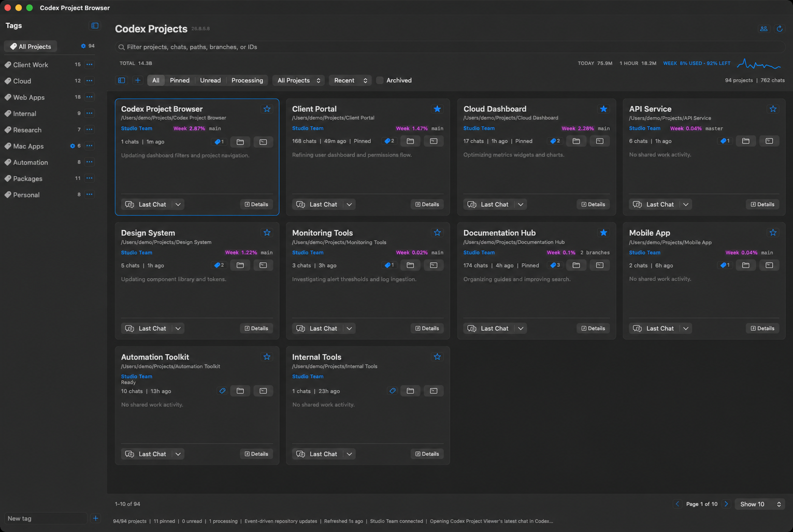Switch to the Pinned tab
Viewport: 793px width, 532px height.
[x=180, y=80]
